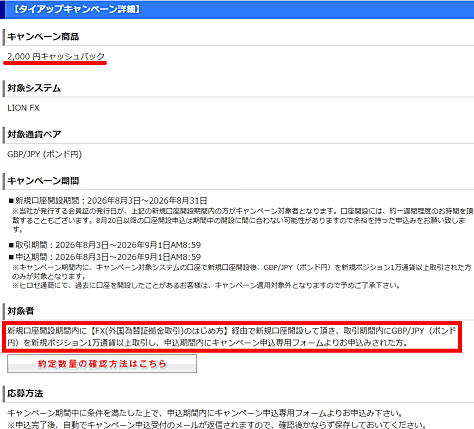Click the 申込期間 date line
The image size is (474, 429).
[x=105, y=257]
